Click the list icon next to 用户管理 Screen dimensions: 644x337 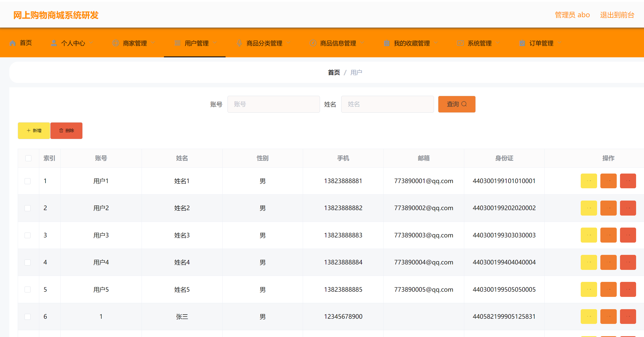(177, 43)
